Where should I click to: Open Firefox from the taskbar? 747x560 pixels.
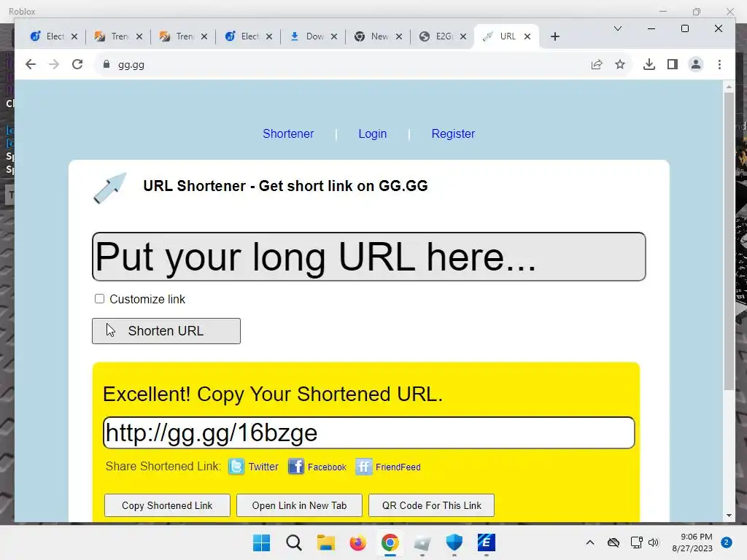coord(357,542)
